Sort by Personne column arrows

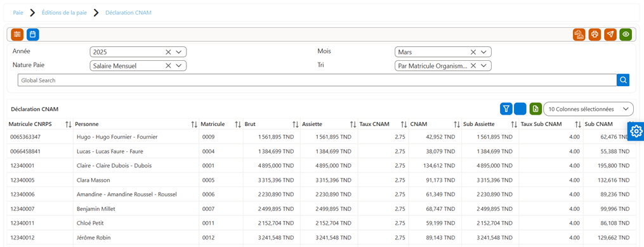pos(194,124)
